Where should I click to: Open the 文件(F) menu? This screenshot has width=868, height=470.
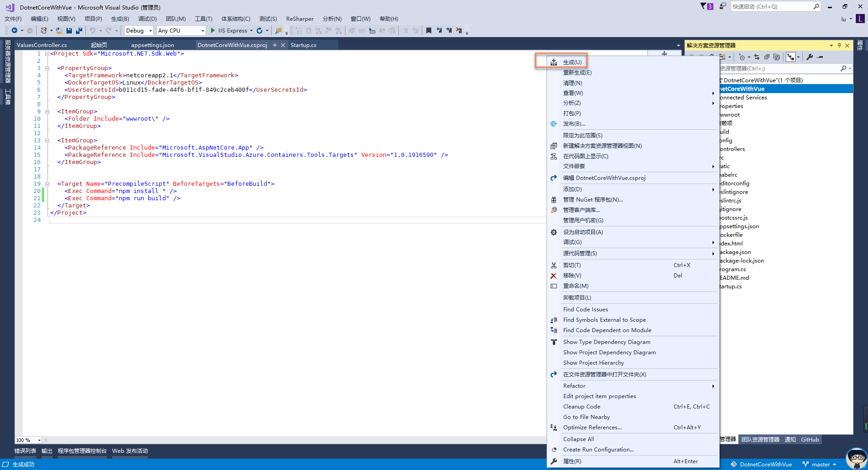(x=13, y=19)
